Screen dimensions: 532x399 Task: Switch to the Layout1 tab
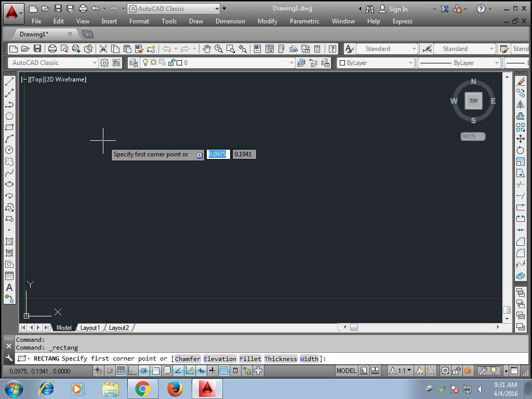[90, 328]
